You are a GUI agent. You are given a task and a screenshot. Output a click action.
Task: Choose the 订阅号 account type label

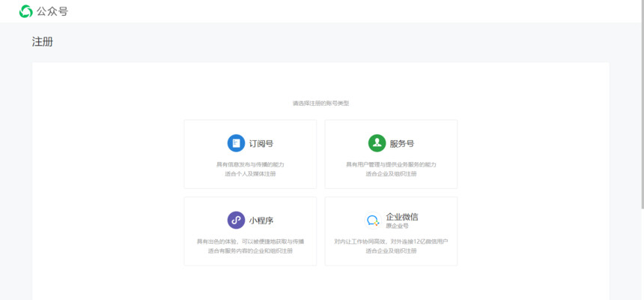click(261, 143)
